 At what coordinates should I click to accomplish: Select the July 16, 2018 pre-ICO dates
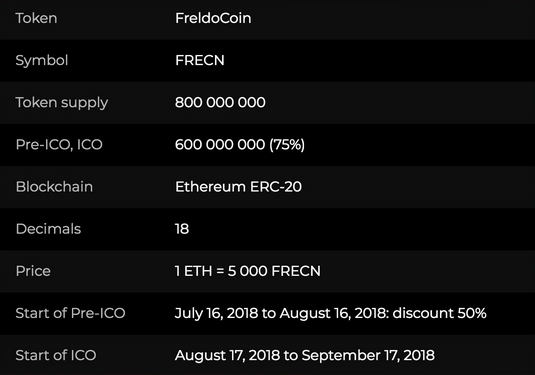(282, 314)
